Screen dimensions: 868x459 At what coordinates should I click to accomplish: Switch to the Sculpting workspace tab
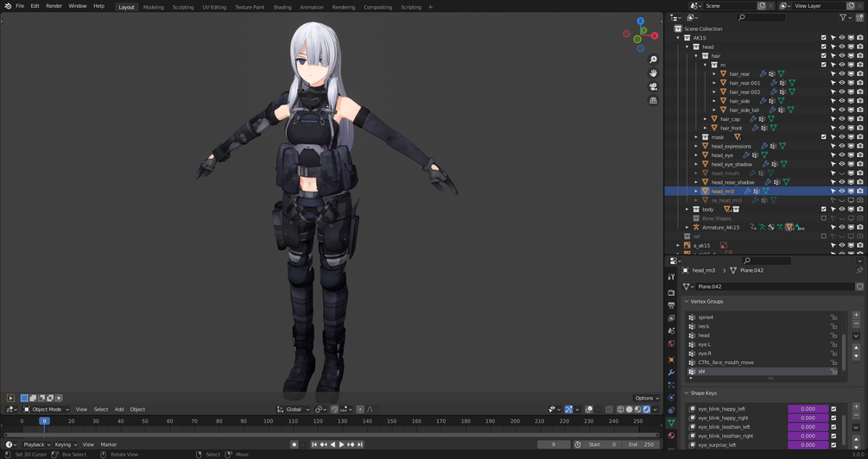click(x=183, y=7)
